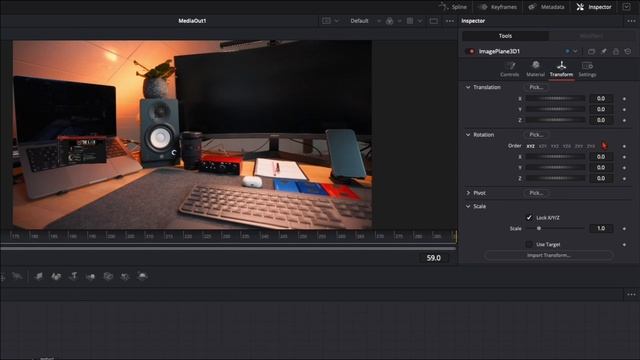Click the Rotation Y value field
The image size is (640, 360).
click(x=601, y=167)
